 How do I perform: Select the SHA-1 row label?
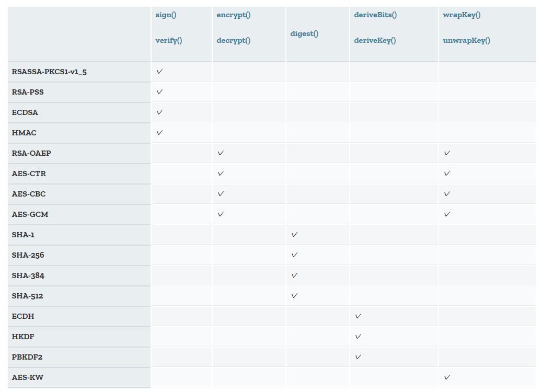(x=23, y=235)
